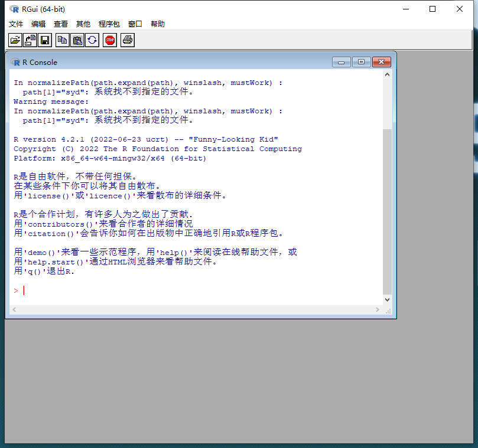Open the 程序包 menu
The width and height of the screenshot is (478, 448).
coord(109,24)
